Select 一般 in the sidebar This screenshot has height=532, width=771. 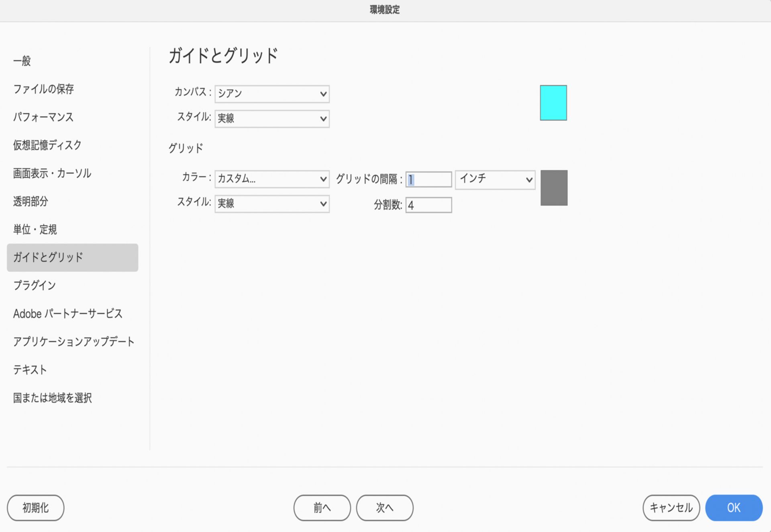click(x=22, y=61)
